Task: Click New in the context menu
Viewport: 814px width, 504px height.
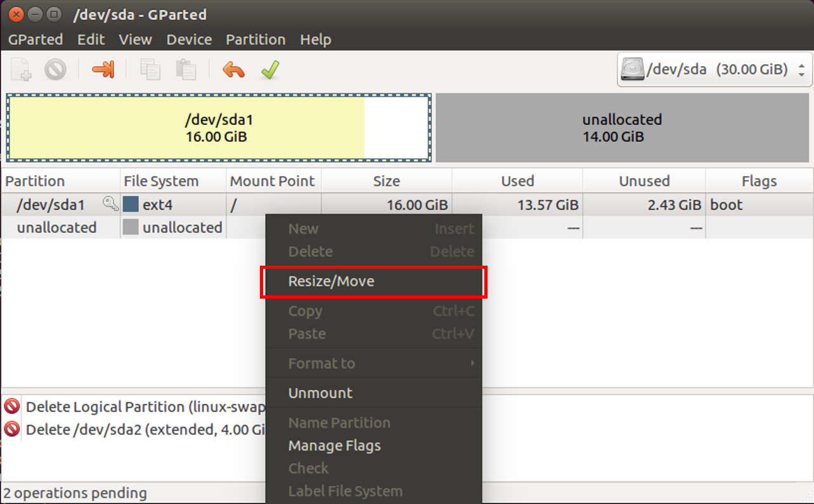Action: [x=374, y=229]
